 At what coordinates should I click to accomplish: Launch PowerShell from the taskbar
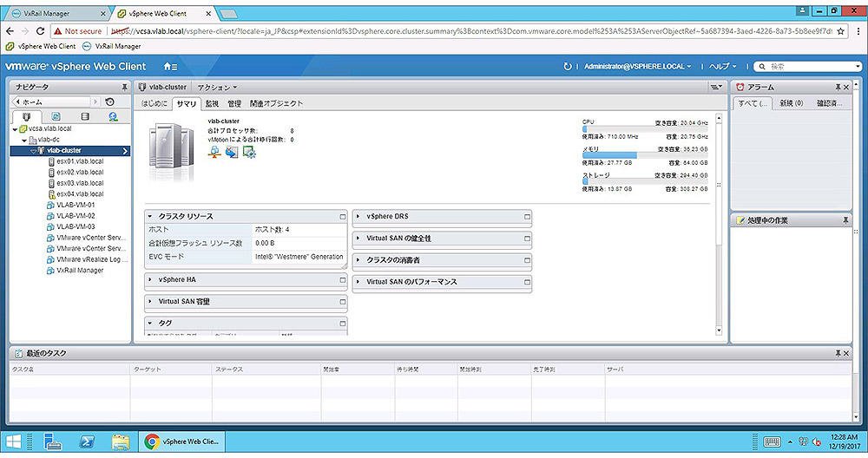(x=87, y=442)
